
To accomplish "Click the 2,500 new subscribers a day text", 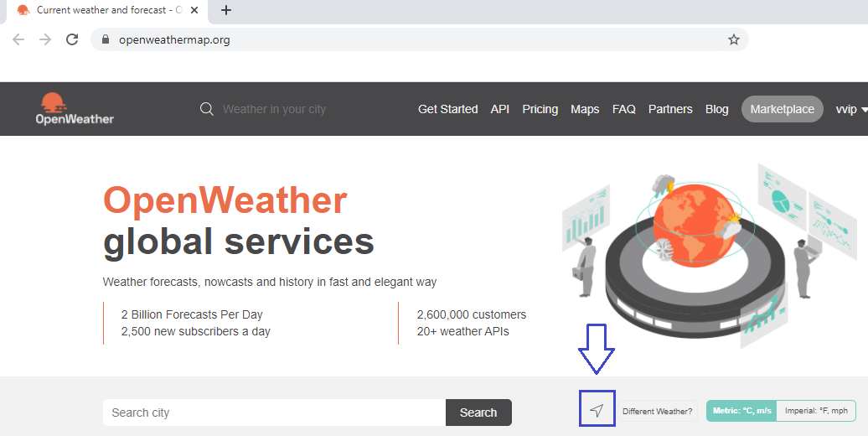I will (195, 331).
